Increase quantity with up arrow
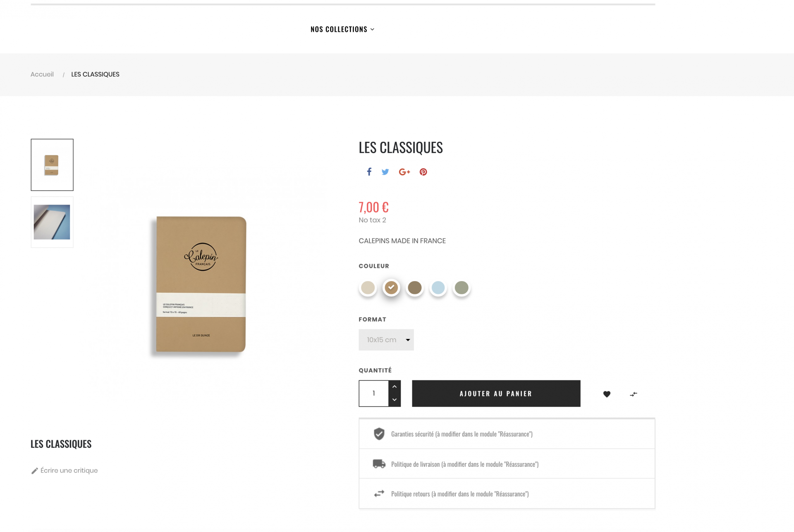 coord(395,386)
